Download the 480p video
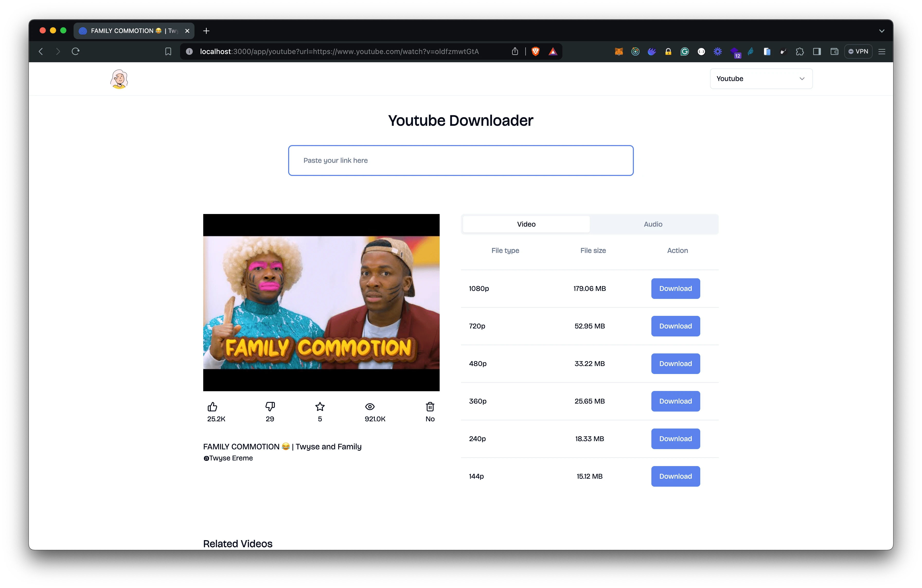Screen dimensions: 922x588 click(x=675, y=363)
